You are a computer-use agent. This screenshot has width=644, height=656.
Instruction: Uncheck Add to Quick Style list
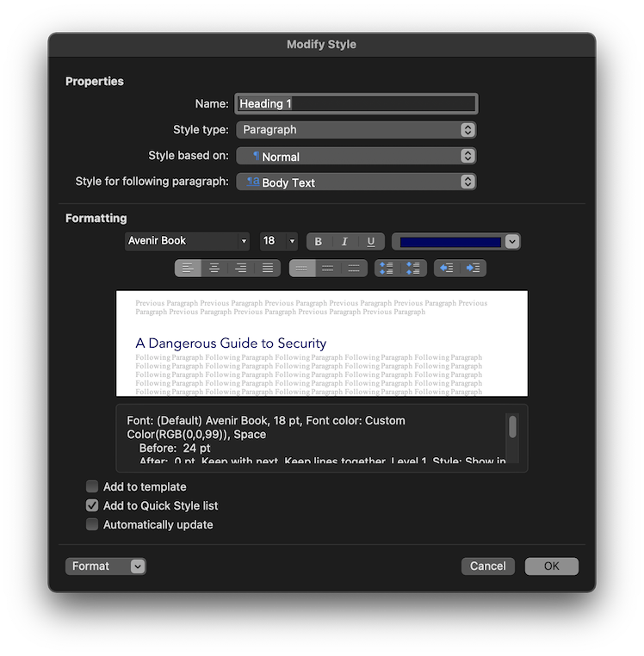click(x=92, y=506)
